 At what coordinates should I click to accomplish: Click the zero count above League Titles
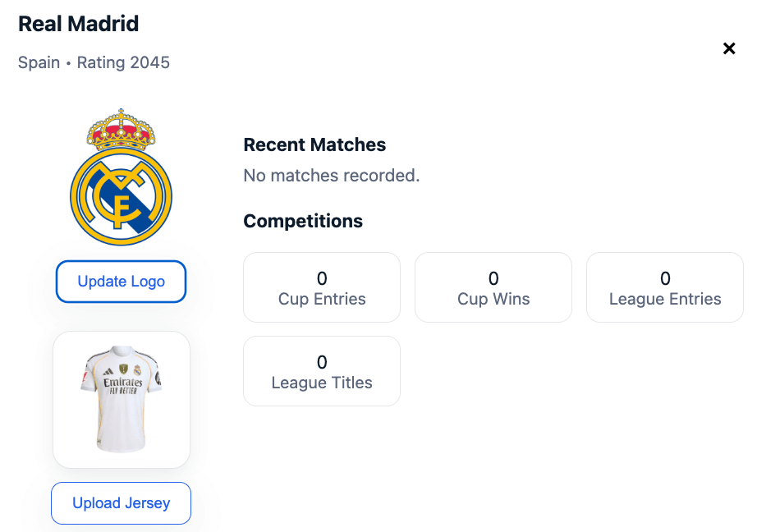point(322,362)
